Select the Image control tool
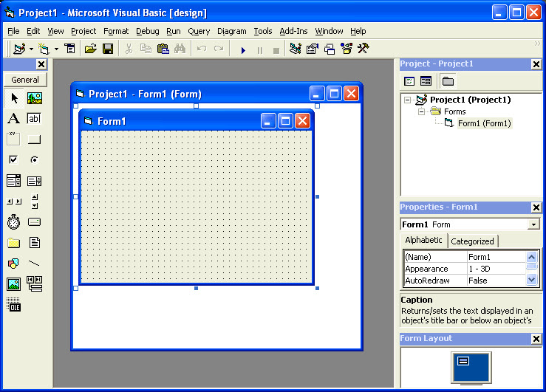 click(x=14, y=284)
